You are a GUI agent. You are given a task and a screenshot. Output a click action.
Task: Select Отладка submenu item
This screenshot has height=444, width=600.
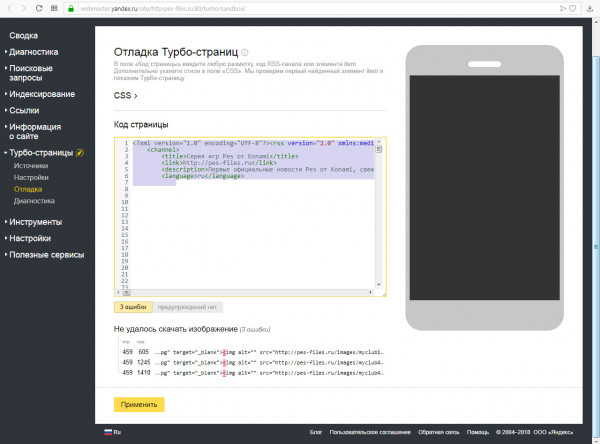(28, 189)
